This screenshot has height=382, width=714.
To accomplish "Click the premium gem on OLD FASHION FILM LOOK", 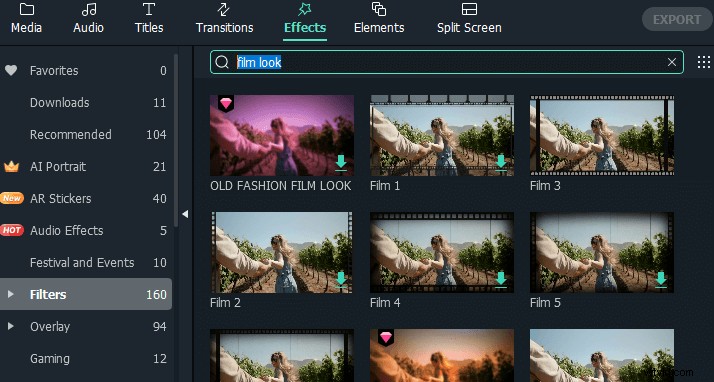I will tap(226, 103).
